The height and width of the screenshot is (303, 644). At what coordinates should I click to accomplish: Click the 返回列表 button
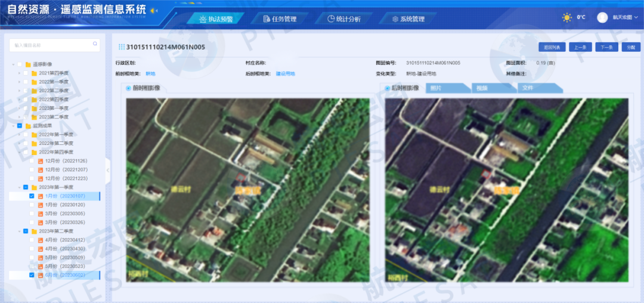point(551,47)
